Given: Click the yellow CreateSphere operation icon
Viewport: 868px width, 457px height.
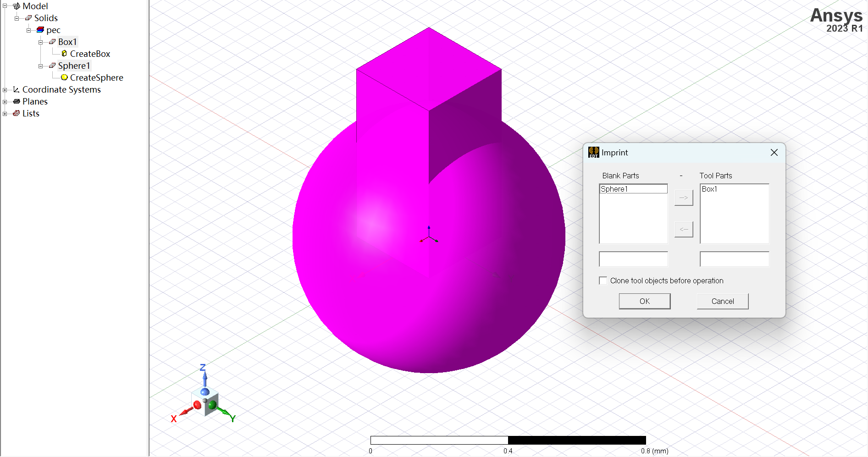Looking at the screenshot, I should [x=64, y=77].
